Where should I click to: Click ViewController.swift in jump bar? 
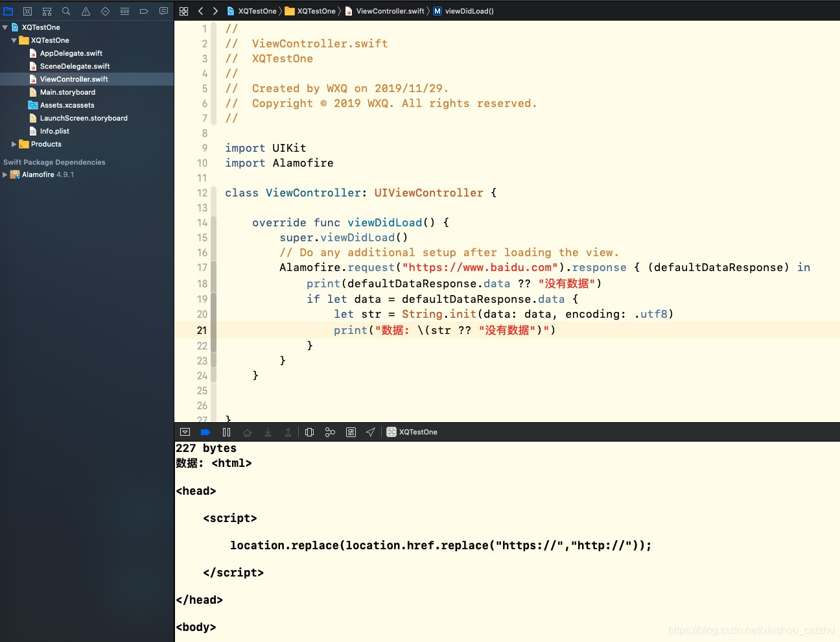pos(385,11)
